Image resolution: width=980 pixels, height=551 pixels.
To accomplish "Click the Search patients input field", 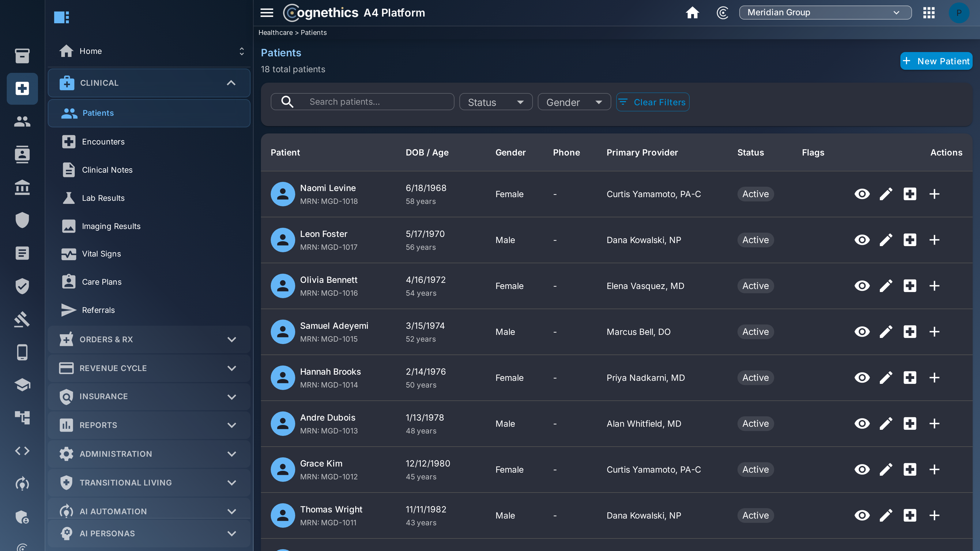I will 362,102.
